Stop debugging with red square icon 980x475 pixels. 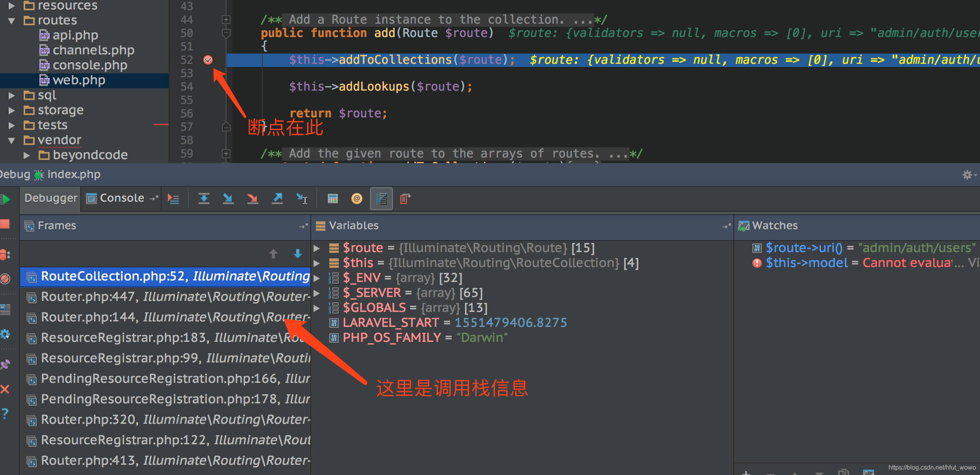coord(5,224)
